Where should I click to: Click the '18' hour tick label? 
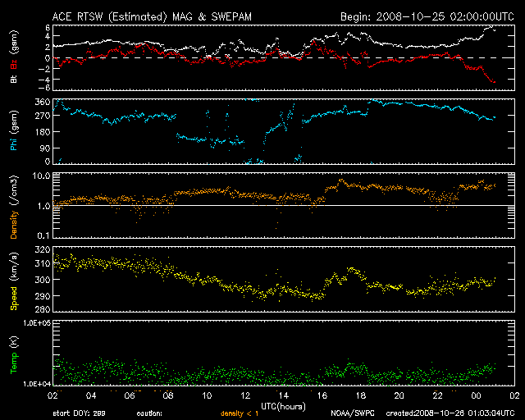(x=361, y=395)
